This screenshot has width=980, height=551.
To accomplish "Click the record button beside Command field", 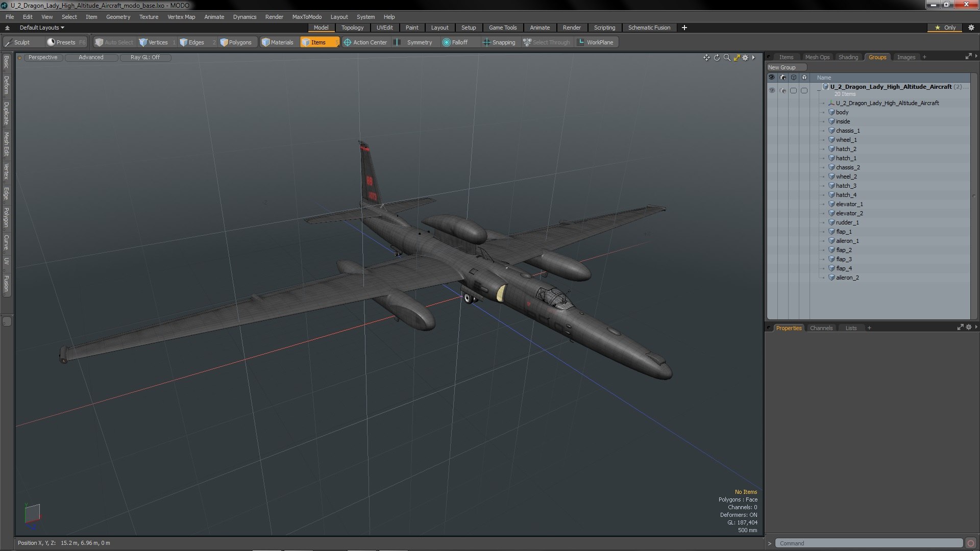I will click(x=970, y=543).
